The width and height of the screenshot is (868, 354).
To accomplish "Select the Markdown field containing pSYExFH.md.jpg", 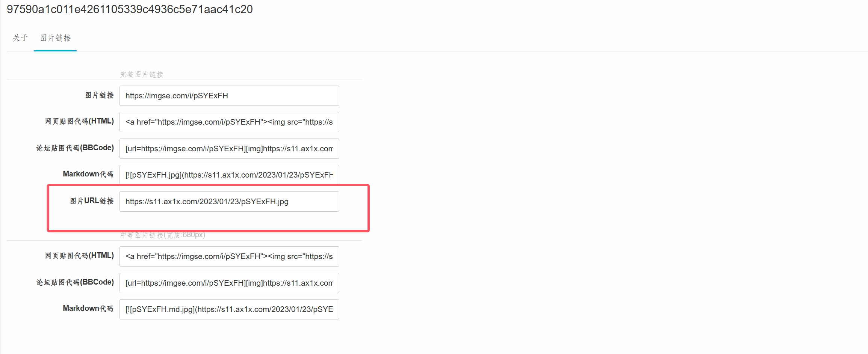I will (229, 309).
